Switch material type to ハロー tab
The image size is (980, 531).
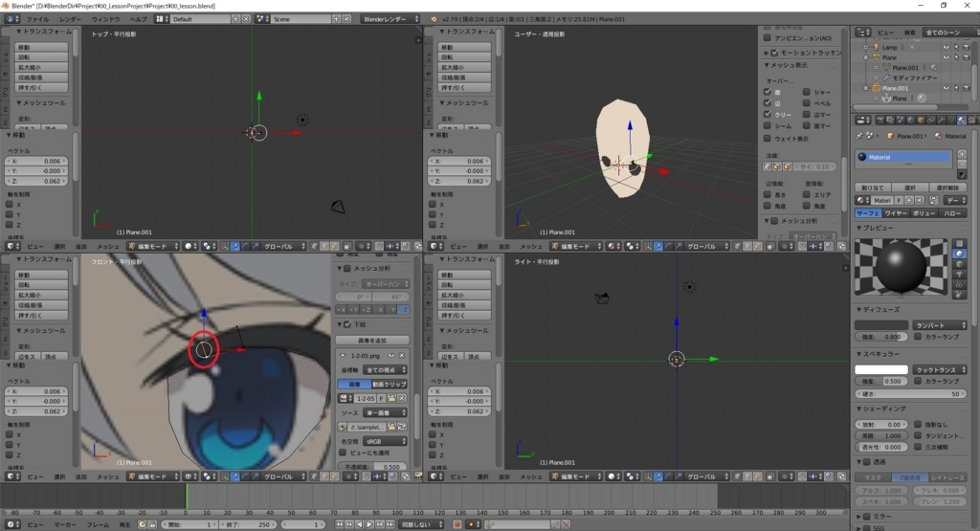pos(952,213)
